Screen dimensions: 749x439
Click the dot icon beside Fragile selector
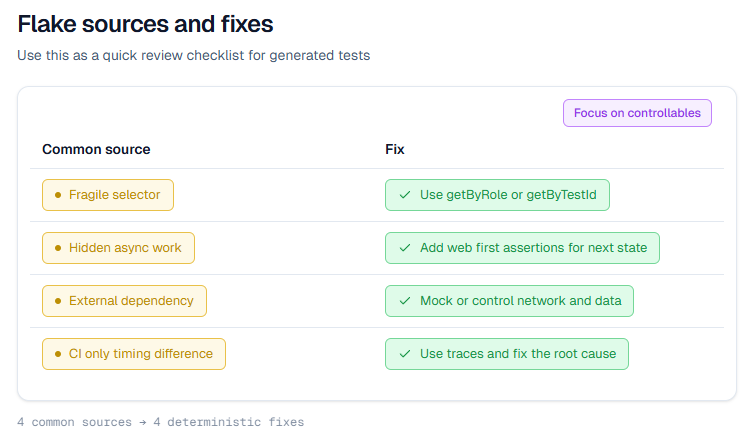57,195
